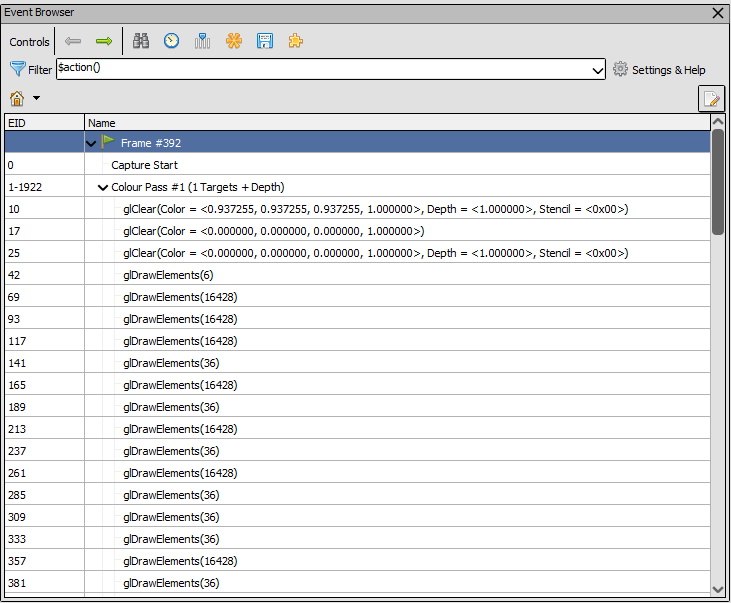This screenshot has width=731, height=603.
Task: Click the scrollbar down arrow
Action: pyautogui.click(x=718, y=589)
